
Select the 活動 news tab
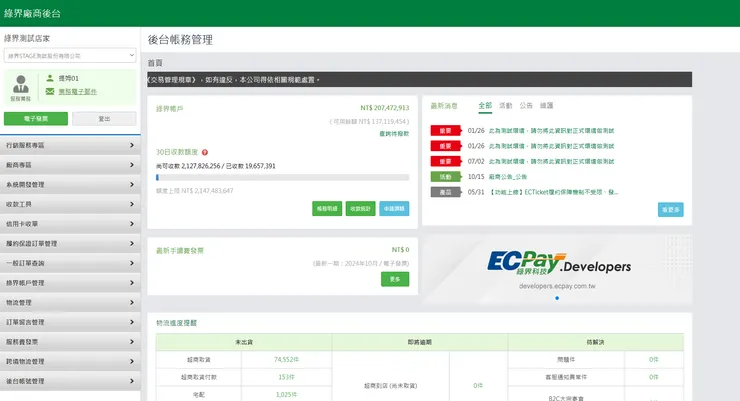[506, 106]
